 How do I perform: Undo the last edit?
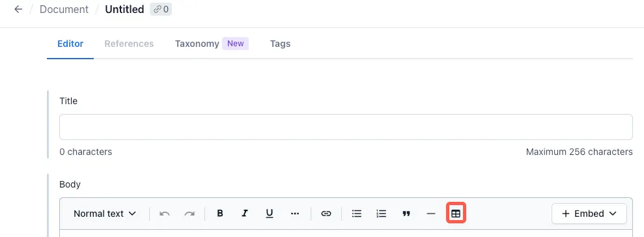pyautogui.click(x=165, y=214)
